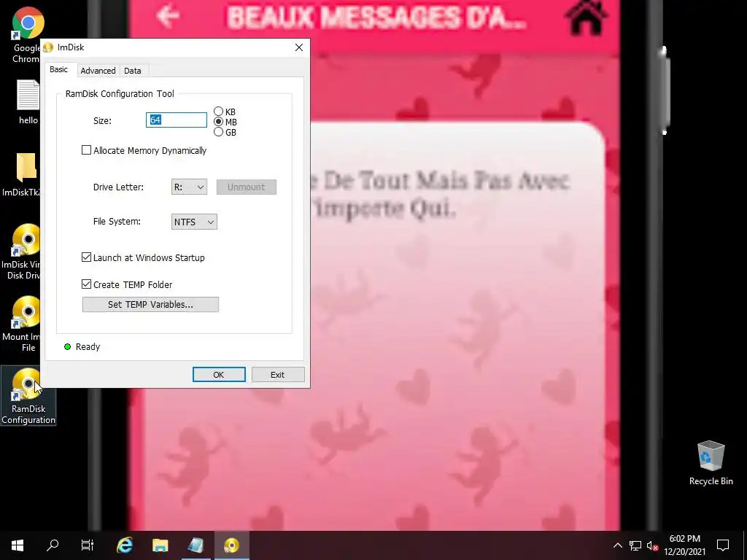
Task: Activate the ImDisk taskbar button
Action: pos(231,545)
